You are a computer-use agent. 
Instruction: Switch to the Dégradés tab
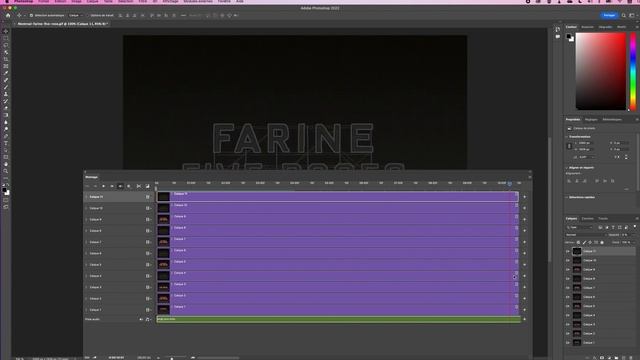(605, 27)
